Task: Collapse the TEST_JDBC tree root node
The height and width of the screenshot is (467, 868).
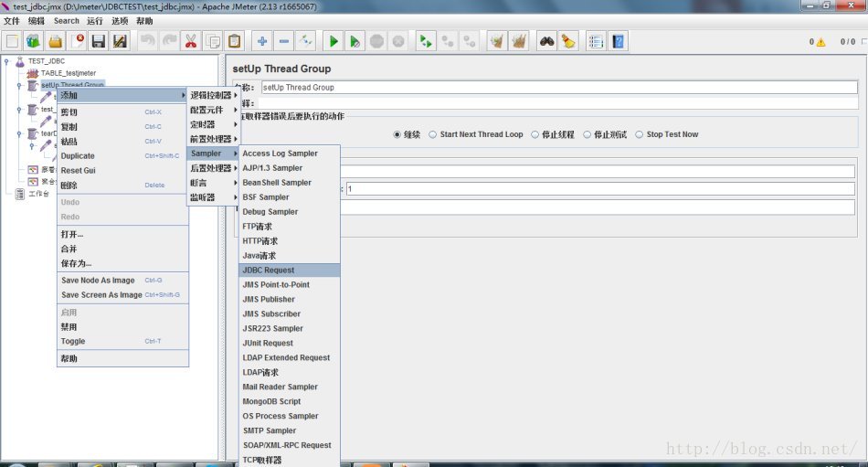Action: [x=6, y=61]
